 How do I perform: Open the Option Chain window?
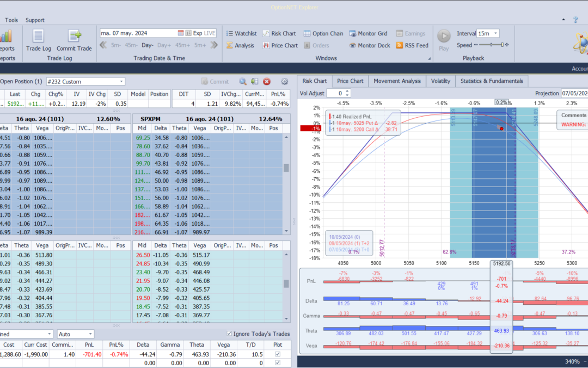click(323, 33)
